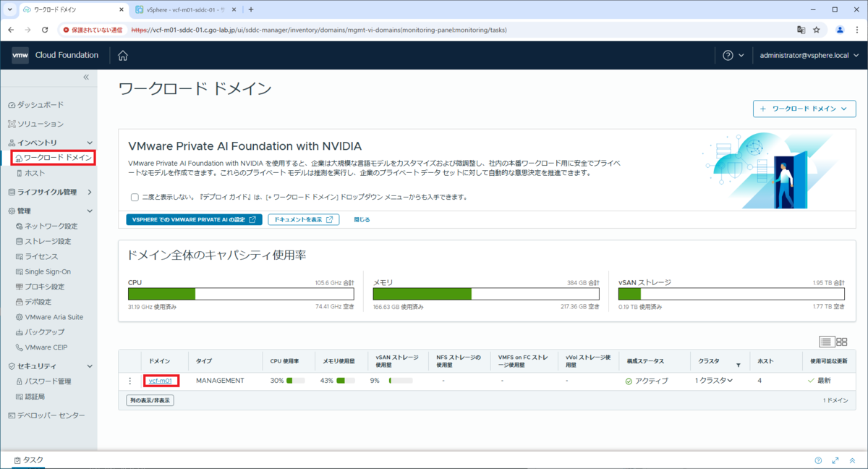
Task: Click the メモリ capacity usage bar
Action: click(x=486, y=294)
